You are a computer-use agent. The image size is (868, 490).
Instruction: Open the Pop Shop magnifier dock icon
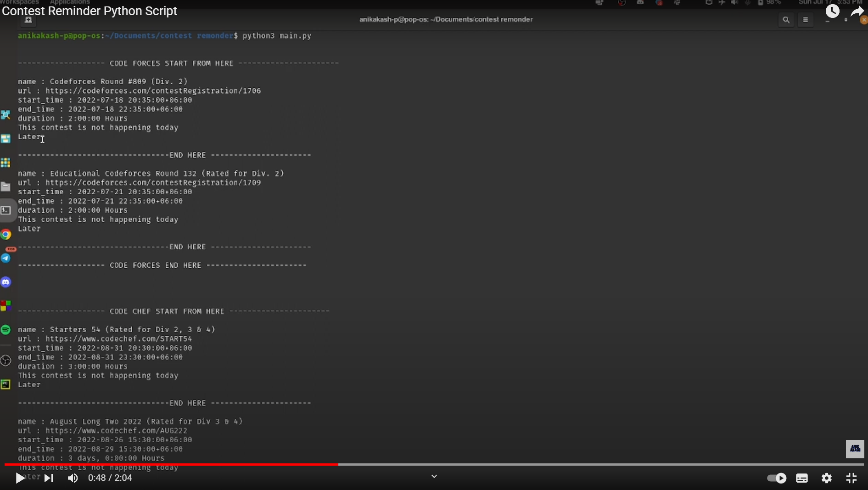click(x=6, y=115)
